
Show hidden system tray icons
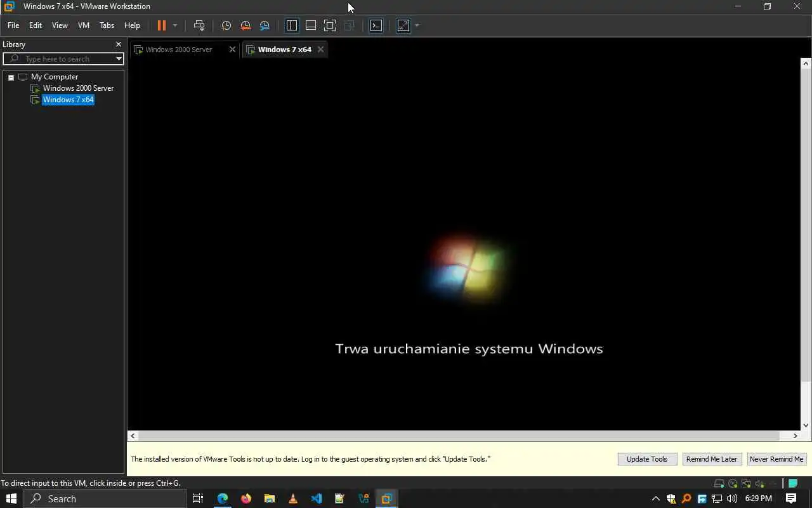pos(656,498)
